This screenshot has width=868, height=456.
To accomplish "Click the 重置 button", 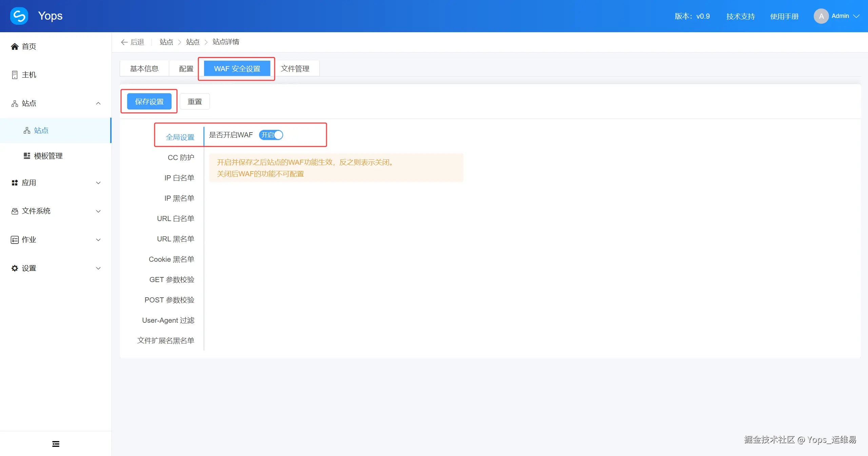I will (x=195, y=101).
